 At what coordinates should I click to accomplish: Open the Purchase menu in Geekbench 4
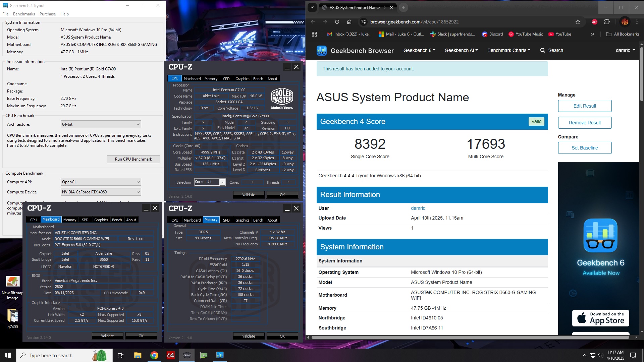pos(48,14)
